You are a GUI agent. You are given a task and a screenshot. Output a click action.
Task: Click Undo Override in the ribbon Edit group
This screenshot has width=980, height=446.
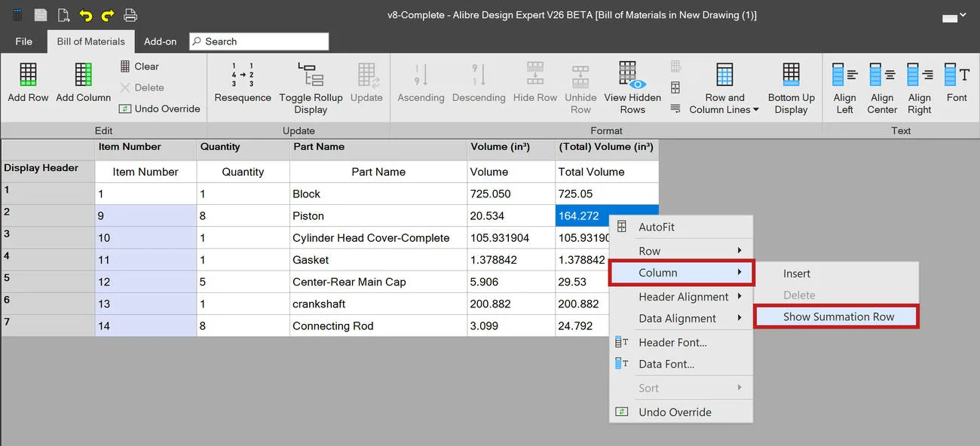160,108
